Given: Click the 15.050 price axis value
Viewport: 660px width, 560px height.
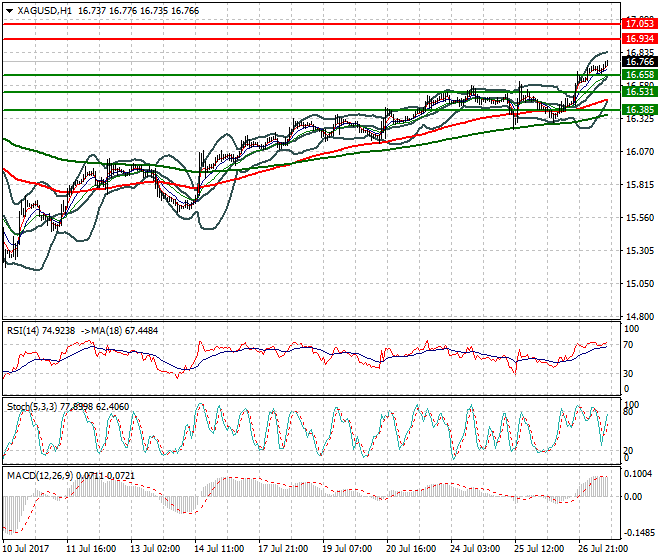Looking at the screenshot, I should (640, 284).
